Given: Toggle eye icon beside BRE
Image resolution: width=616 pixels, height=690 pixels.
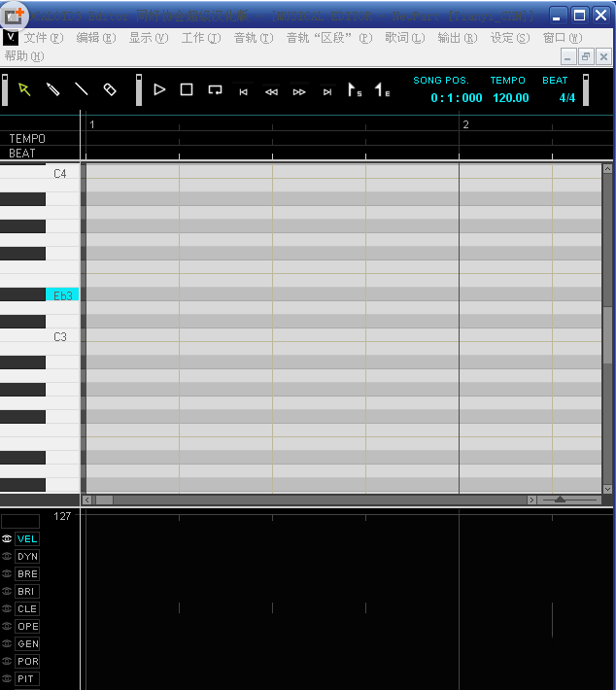Looking at the screenshot, I should (x=7, y=574).
